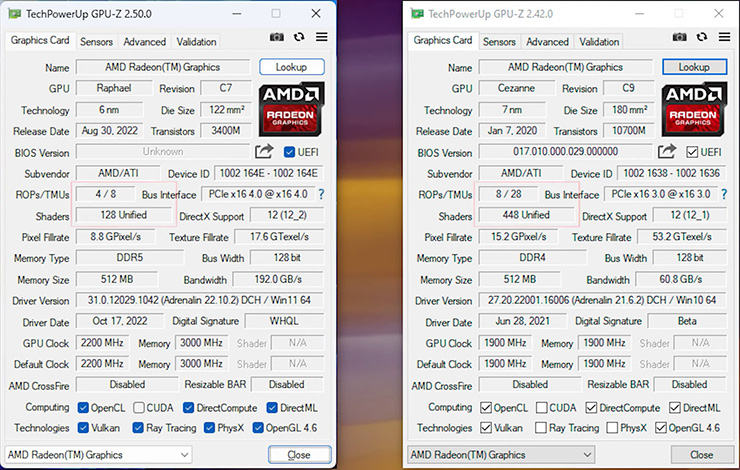Click the Aug 30, 2022 release date value

pyautogui.click(x=109, y=131)
